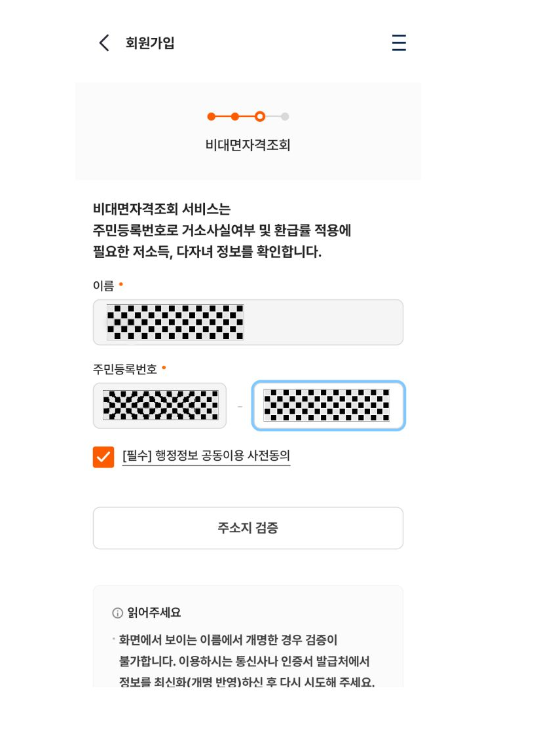Select the 주민등록번호 front digits field
This screenshot has width=535, height=756.
point(160,406)
